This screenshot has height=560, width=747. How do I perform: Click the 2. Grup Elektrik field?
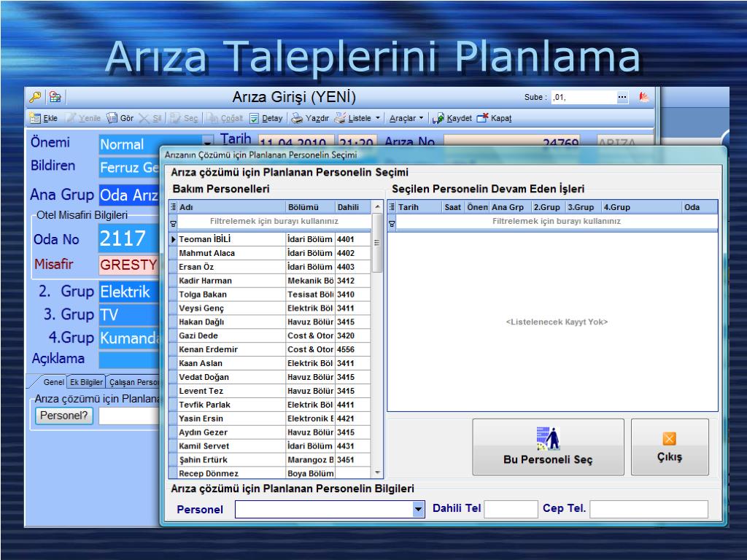(x=128, y=292)
